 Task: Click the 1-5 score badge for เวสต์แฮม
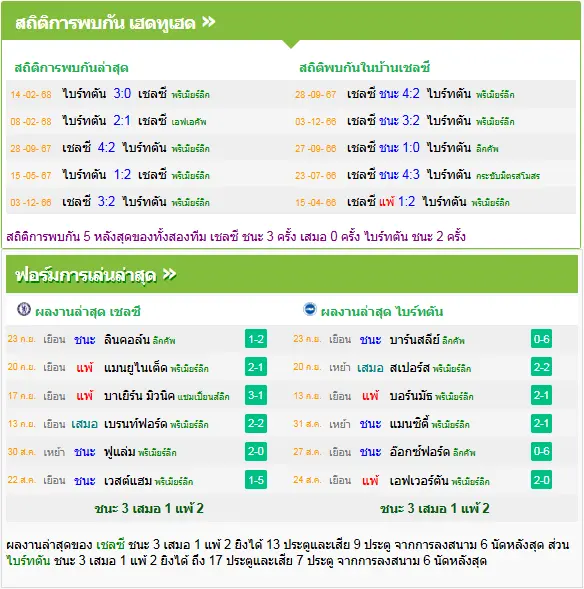coord(256,480)
